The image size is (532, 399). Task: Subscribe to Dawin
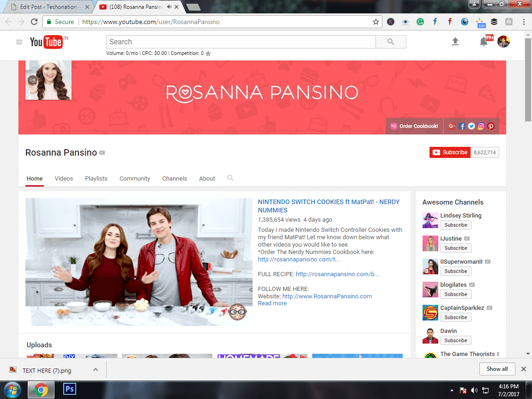coord(456,340)
